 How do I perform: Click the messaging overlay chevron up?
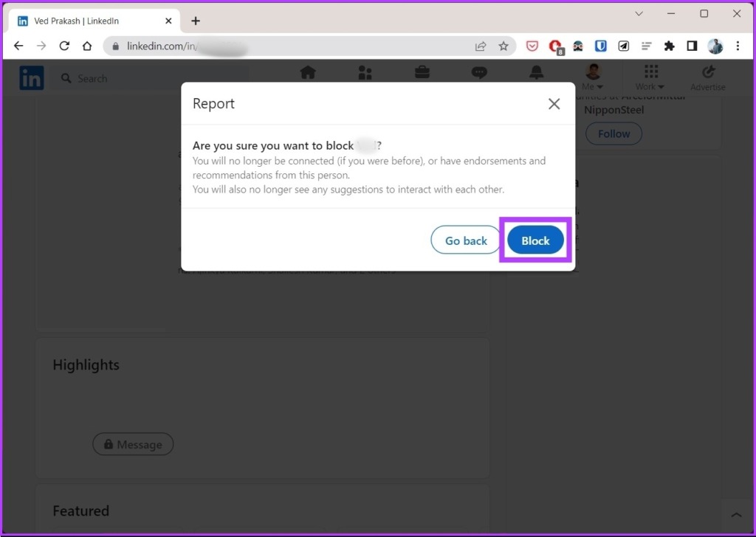pyautogui.click(x=736, y=515)
